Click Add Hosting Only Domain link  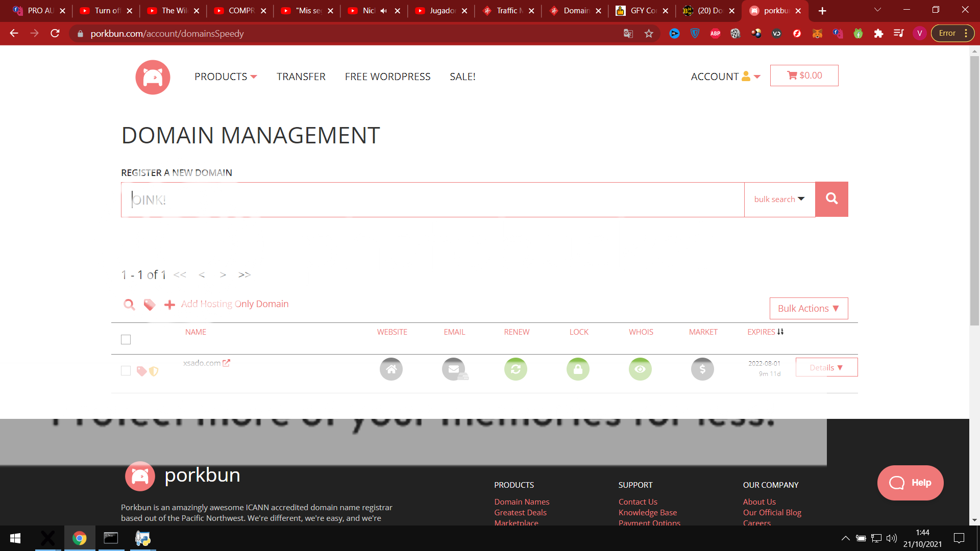(234, 304)
